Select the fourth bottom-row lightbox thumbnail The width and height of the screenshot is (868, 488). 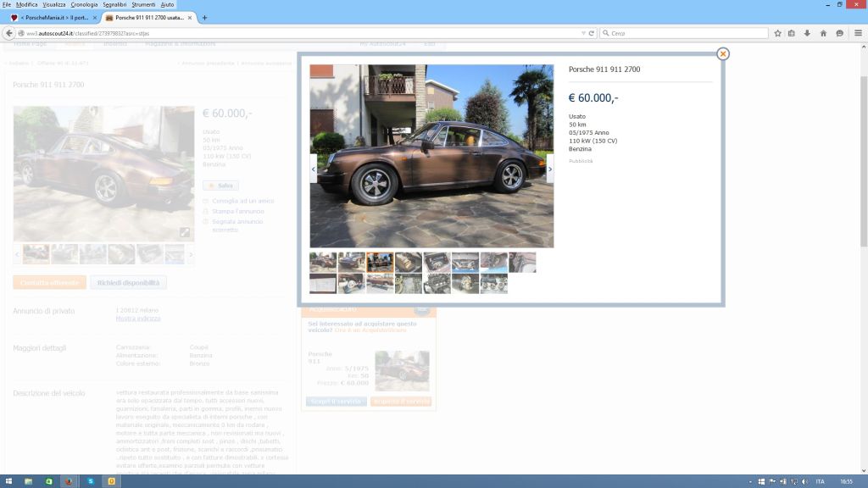409,283
